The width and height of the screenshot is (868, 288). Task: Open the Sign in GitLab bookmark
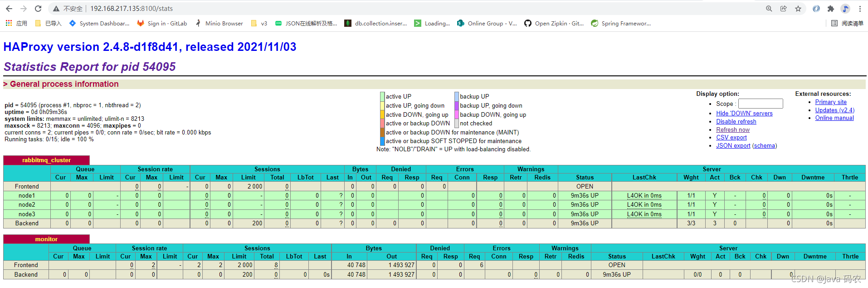click(162, 23)
